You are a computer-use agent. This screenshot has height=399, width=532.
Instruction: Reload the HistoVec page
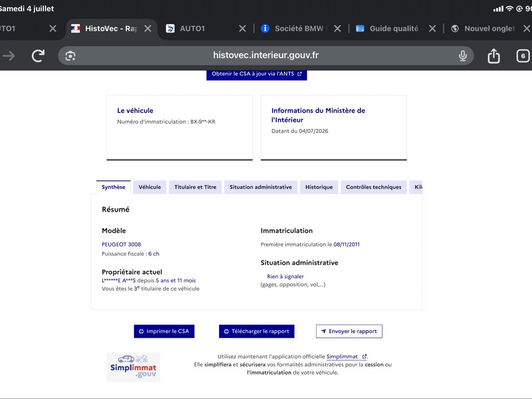39,55
